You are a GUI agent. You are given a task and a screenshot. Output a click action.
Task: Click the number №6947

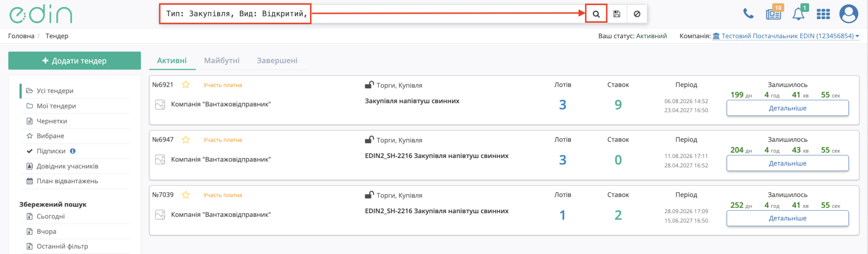pyautogui.click(x=163, y=140)
